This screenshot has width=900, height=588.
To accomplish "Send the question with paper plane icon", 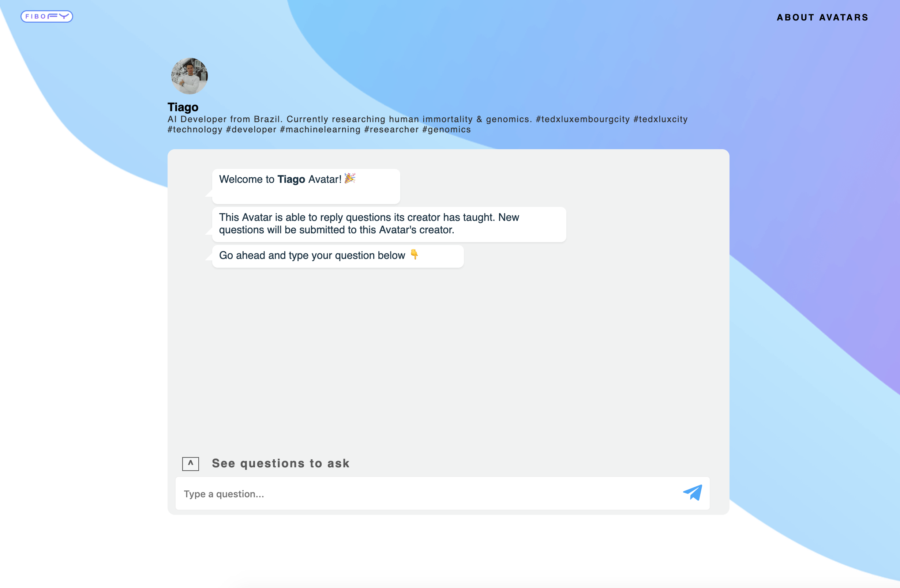I will [x=693, y=493].
